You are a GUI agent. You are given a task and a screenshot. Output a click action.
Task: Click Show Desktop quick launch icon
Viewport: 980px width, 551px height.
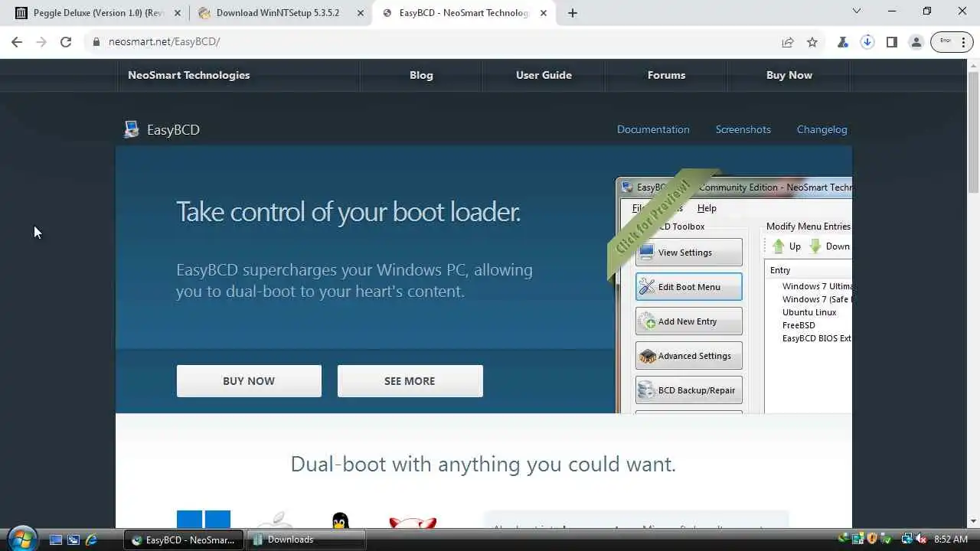(x=55, y=540)
